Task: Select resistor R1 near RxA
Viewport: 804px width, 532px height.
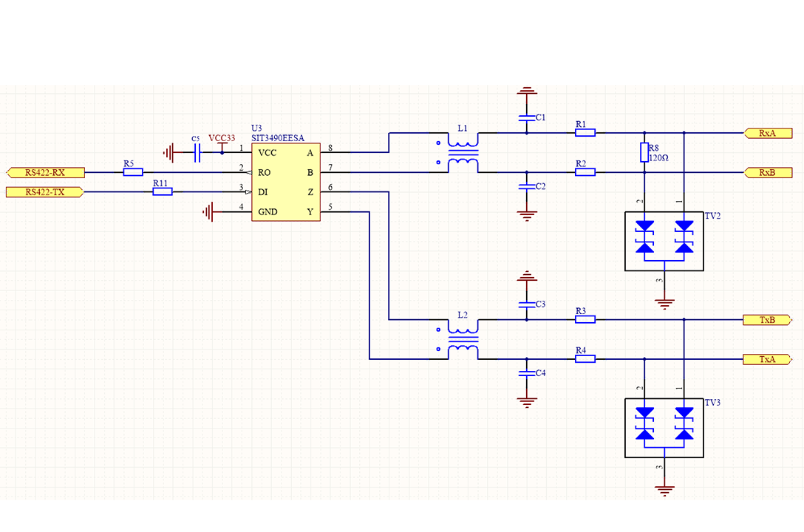Action: click(x=585, y=132)
